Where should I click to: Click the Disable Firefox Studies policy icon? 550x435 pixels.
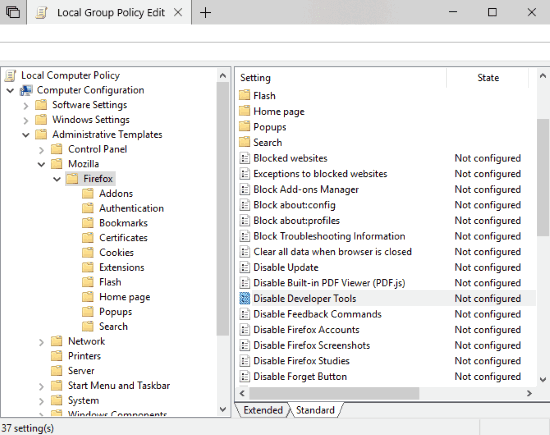pos(244,361)
